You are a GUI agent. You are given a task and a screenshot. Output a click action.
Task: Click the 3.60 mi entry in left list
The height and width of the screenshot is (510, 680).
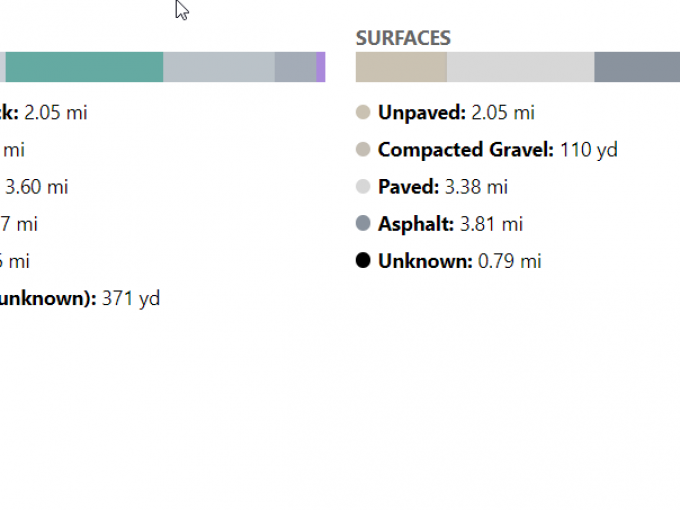[x=37, y=187]
